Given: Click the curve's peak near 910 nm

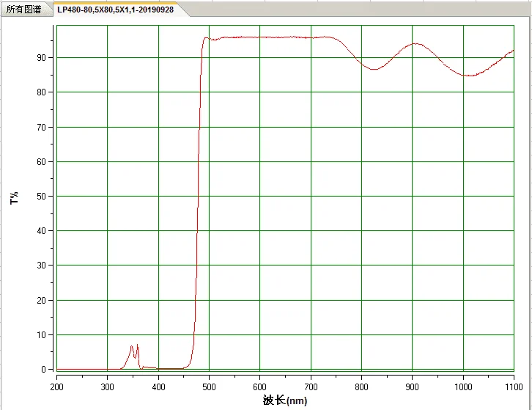Looking at the screenshot, I should pos(416,43).
